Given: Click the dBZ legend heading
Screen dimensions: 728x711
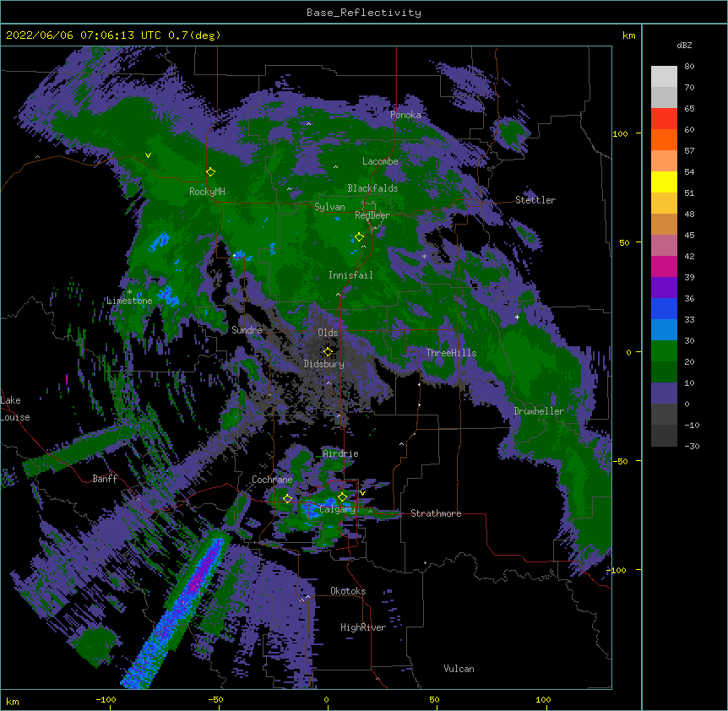Looking at the screenshot, I should coord(684,45).
